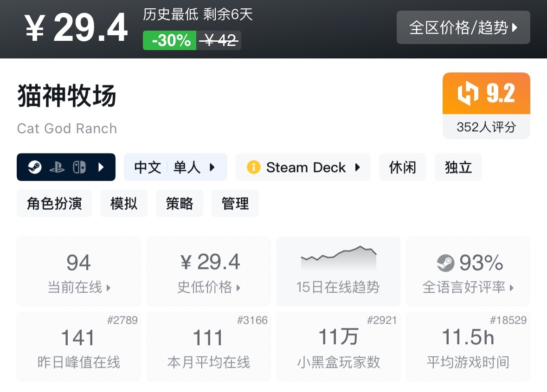Select the 独立 tag
The image size is (547, 392).
pos(458,167)
